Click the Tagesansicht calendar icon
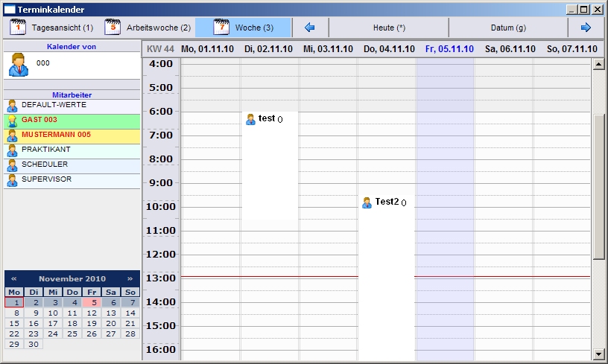 point(18,28)
